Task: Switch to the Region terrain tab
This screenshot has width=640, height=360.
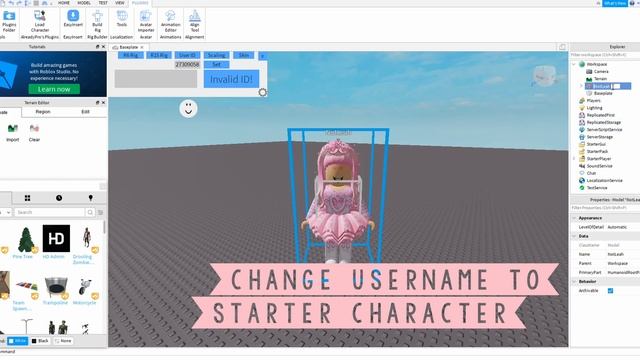Action: (43, 112)
